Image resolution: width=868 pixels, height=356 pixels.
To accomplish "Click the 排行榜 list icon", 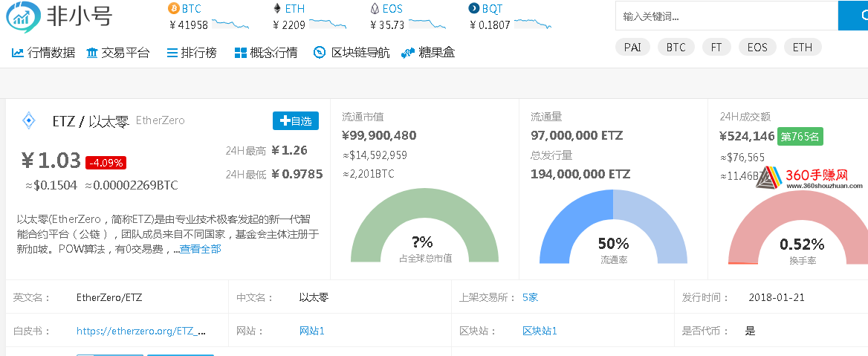I will (172, 54).
